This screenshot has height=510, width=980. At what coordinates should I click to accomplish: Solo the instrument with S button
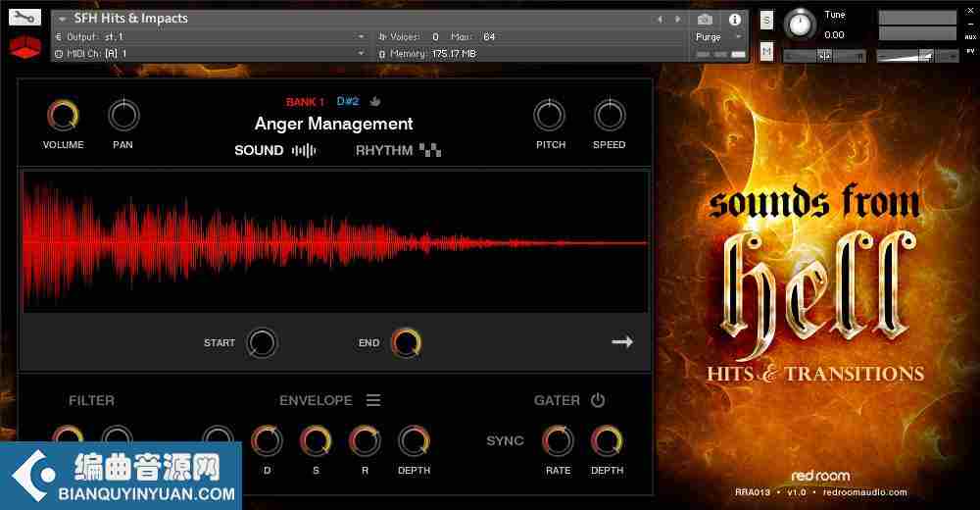(766, 20)
